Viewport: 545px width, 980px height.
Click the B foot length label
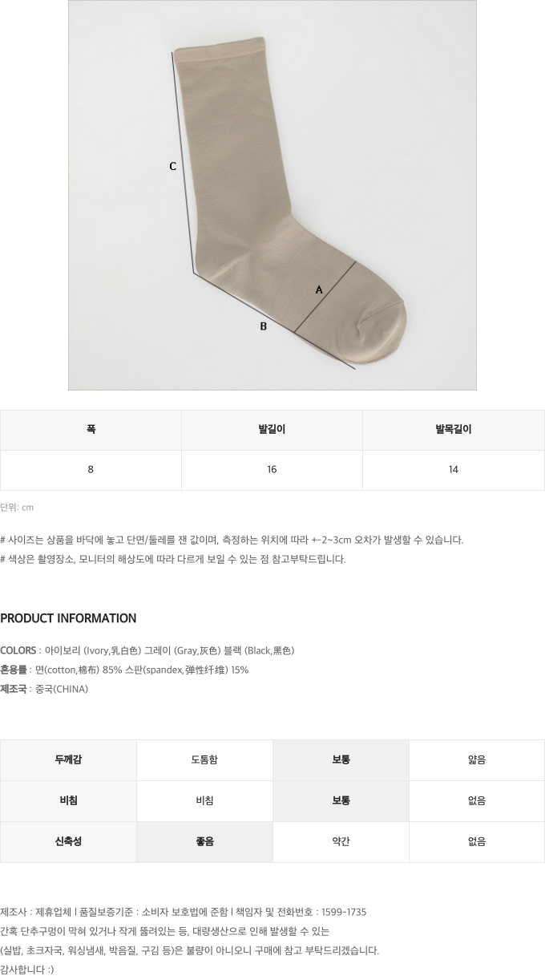point(263,326)
